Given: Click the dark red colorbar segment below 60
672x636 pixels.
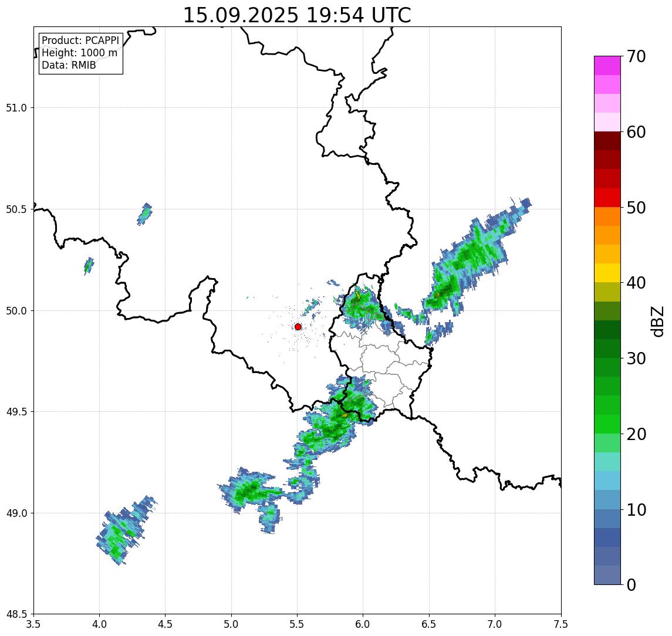Looking at the screenshot, I should tap(607, 141).
